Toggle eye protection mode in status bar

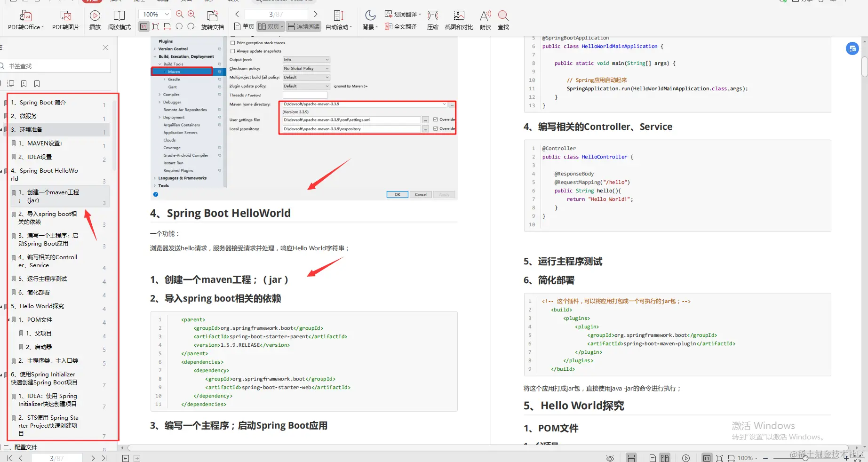click(x=610, y=458)
